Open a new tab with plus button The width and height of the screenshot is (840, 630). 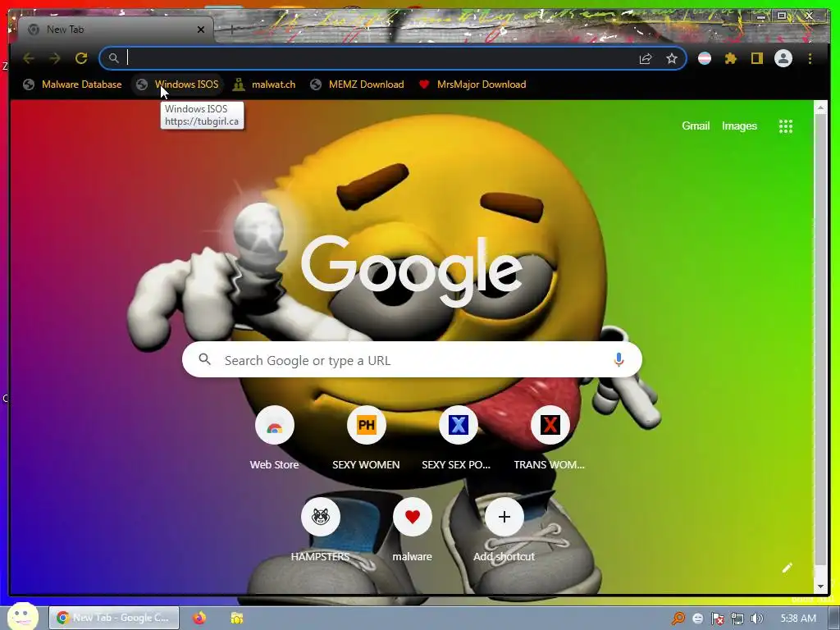[x=232, y=30]
